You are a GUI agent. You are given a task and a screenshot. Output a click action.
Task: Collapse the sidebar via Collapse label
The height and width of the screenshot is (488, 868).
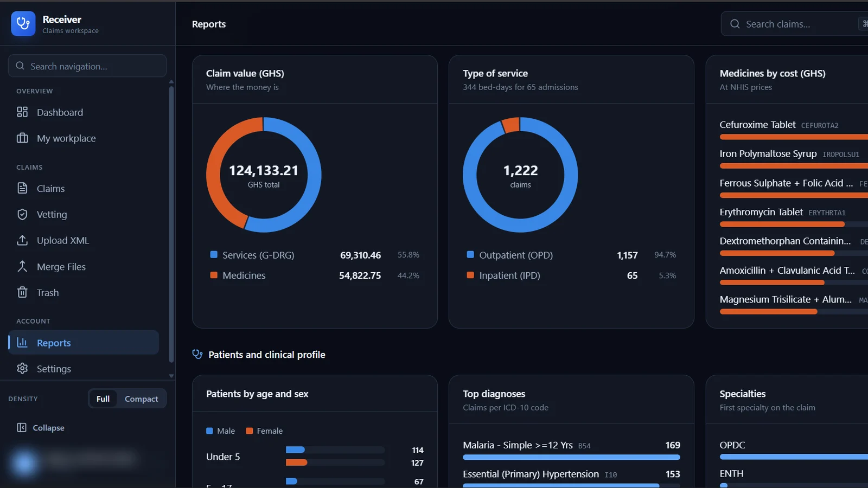coord(48,428)
